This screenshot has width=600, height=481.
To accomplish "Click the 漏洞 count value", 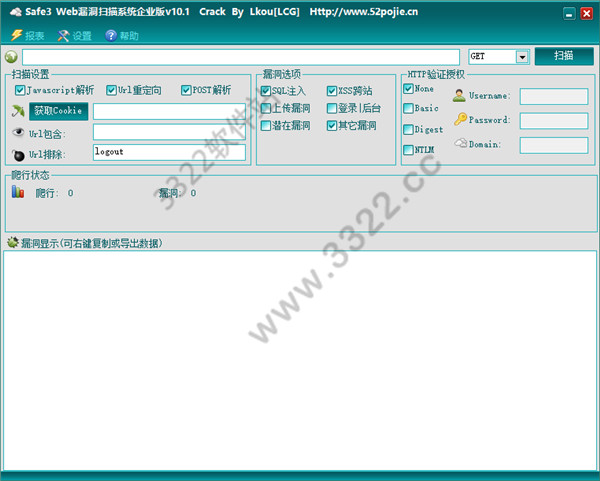I will tap(193, 193).
